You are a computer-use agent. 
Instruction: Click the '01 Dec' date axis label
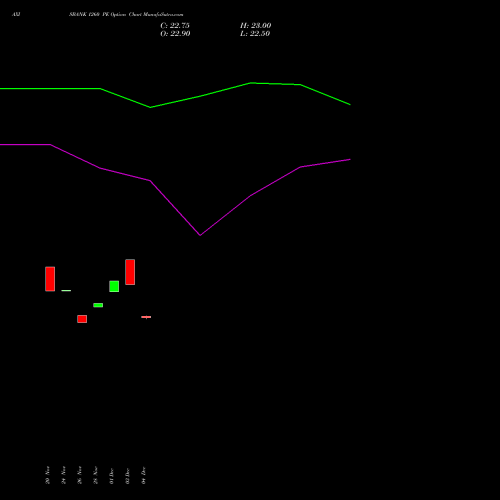(x=112, y=476)
